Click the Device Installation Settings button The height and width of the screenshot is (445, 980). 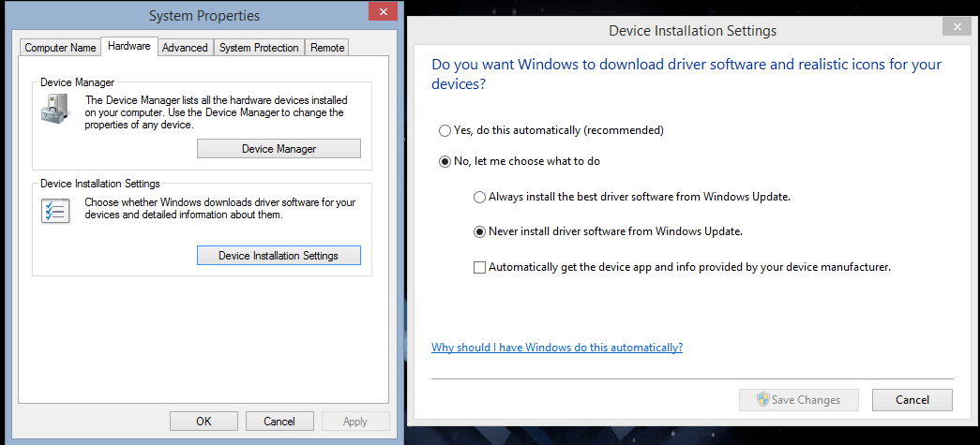279,255
